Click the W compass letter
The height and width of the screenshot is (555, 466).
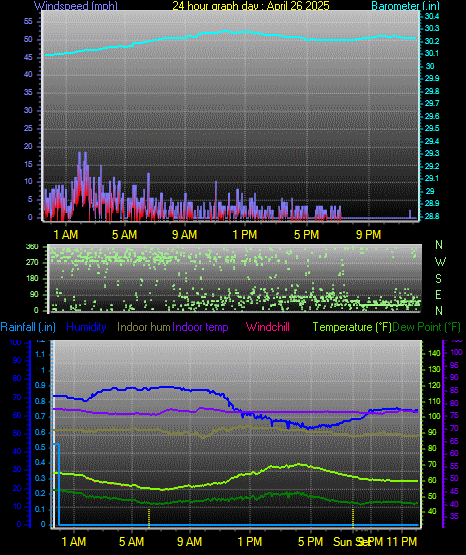coord(440,262)
